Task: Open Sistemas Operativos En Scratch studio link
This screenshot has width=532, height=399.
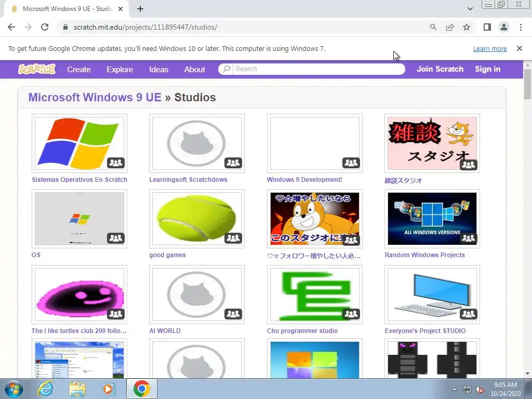Action: [x=79, y=180]
